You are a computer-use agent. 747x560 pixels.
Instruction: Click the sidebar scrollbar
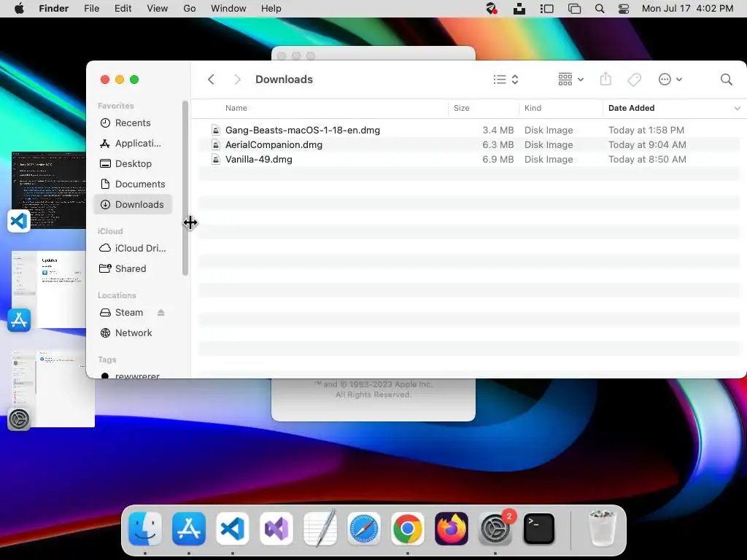click(x=185, y=188)
